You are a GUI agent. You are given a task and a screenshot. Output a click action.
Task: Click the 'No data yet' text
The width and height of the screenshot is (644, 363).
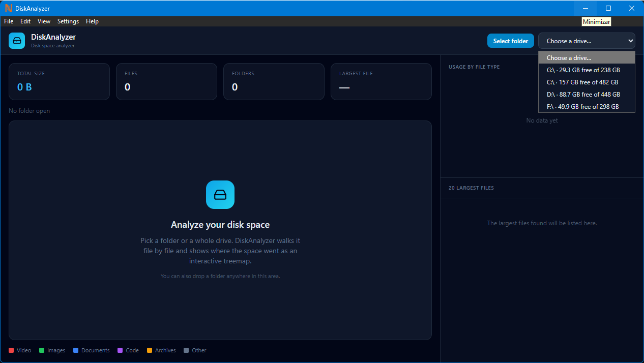pyautogui.click(x=542, y=120)
